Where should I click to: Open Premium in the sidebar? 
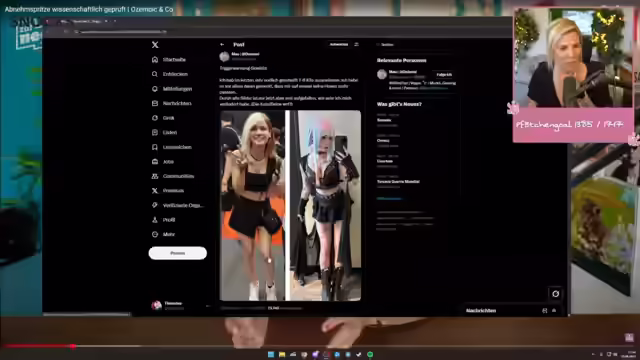click(x=168, y=191)
